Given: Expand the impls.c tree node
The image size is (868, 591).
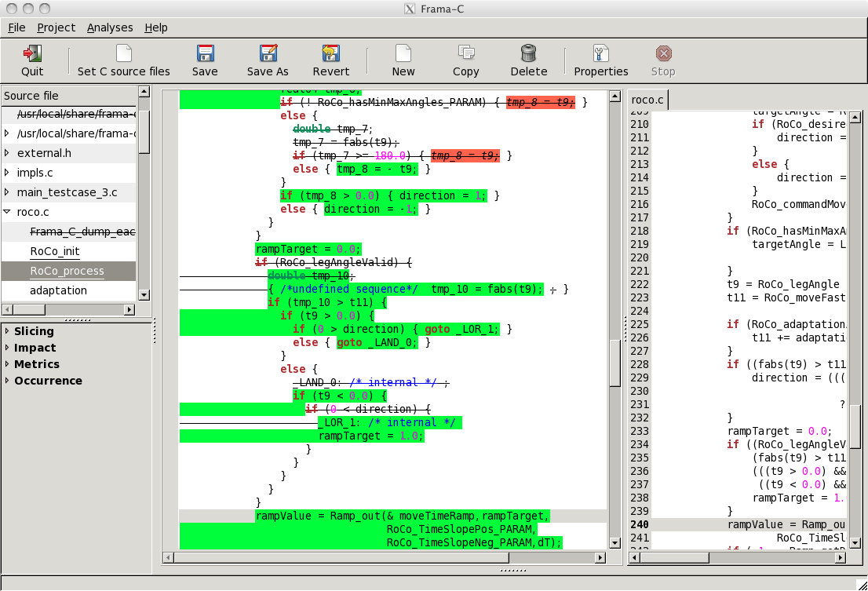Looking at the screenshot, I should coord(6,173).
